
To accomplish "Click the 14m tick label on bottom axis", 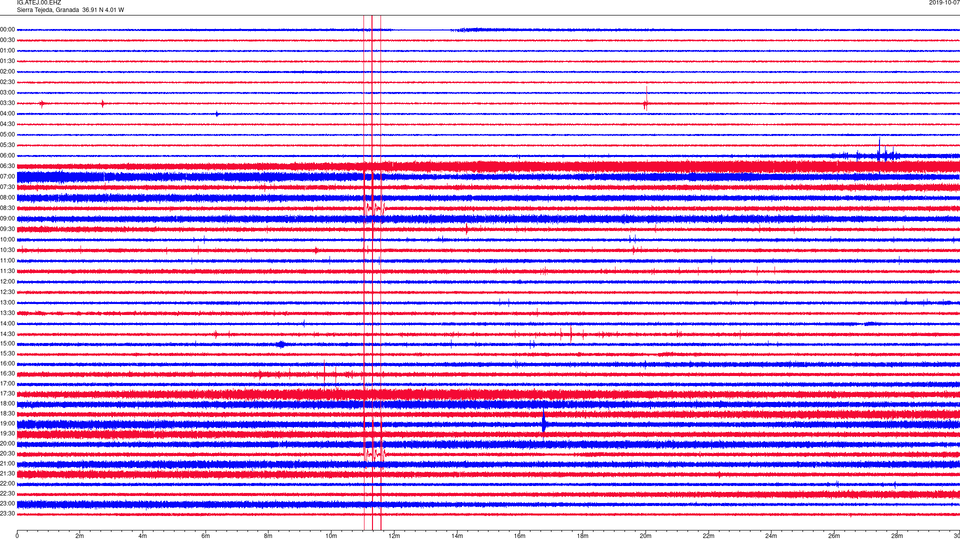I will [457, 536].
